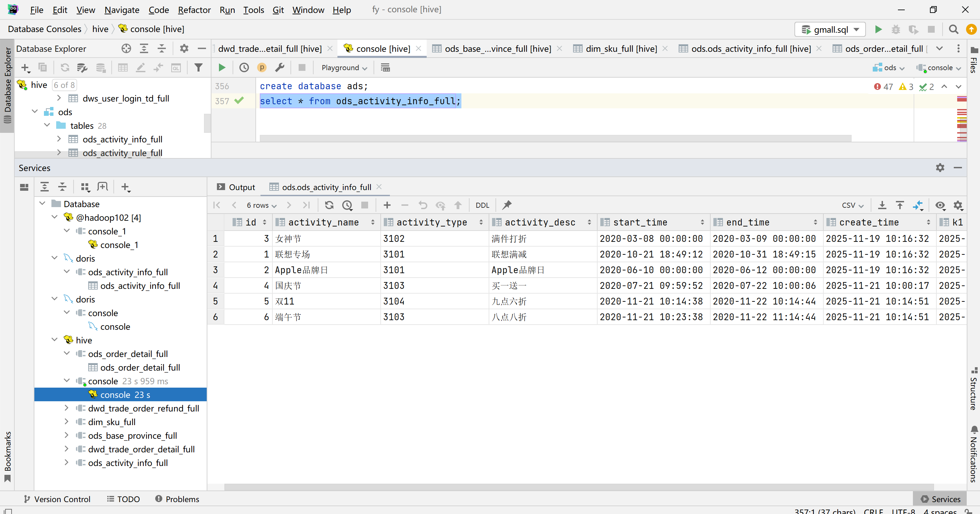
Task: Toggle the eye view options in results
Action: [x=940, y=205]
